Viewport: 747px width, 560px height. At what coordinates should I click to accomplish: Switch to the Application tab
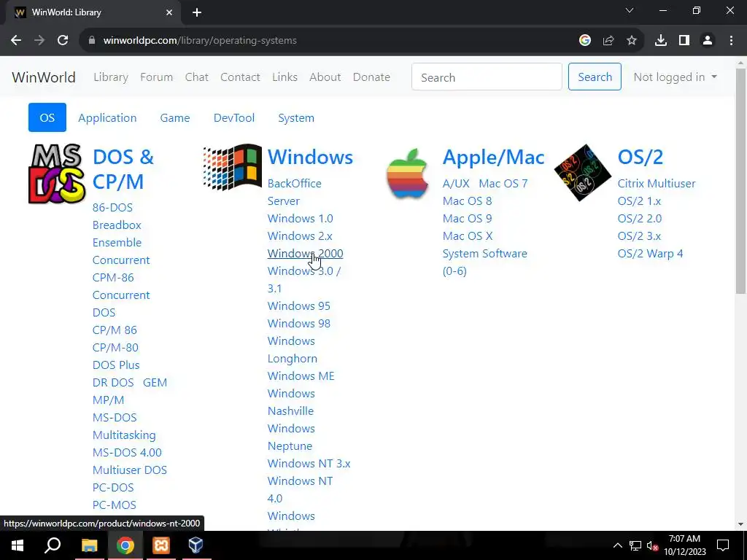(107, 117)
